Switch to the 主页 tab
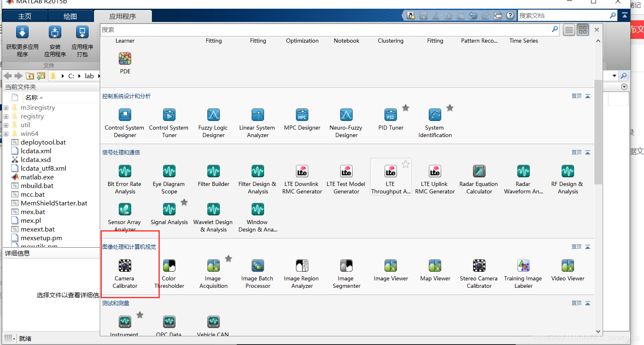 pos(25,16)
